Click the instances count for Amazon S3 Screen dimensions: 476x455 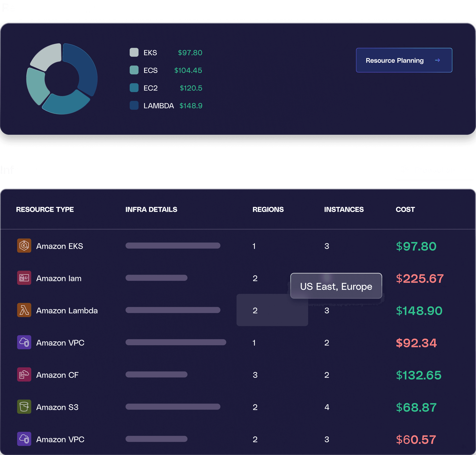(327, 407)
